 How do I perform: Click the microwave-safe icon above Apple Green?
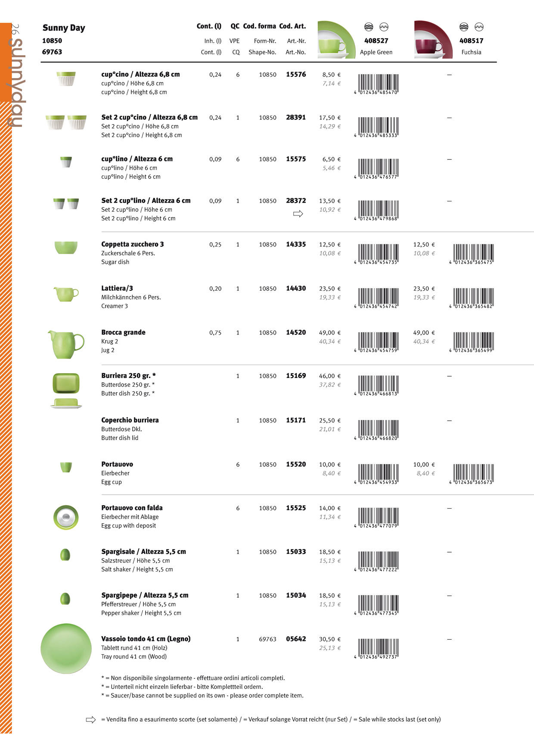[384, 27]
